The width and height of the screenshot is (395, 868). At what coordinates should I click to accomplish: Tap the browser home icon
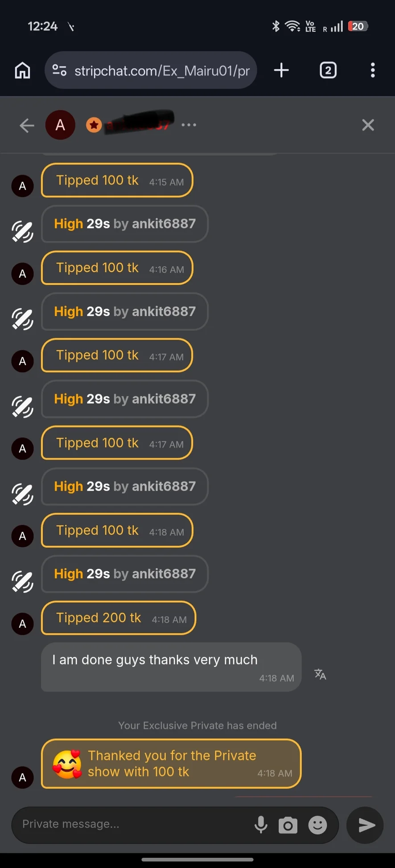pyautogui.click(x=23, y=70)
